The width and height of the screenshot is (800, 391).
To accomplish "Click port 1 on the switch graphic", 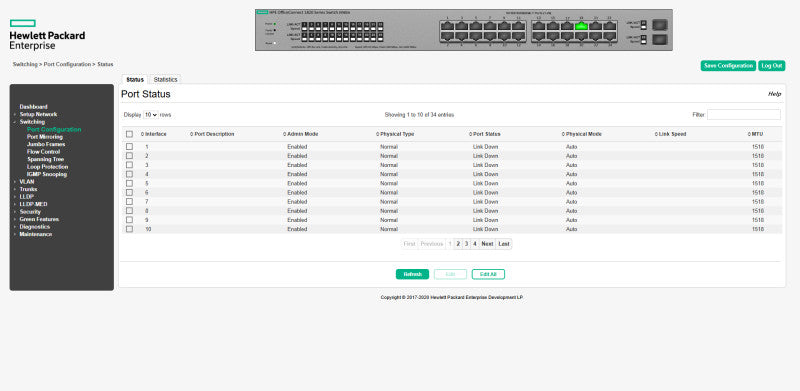I will coord(447,26).
